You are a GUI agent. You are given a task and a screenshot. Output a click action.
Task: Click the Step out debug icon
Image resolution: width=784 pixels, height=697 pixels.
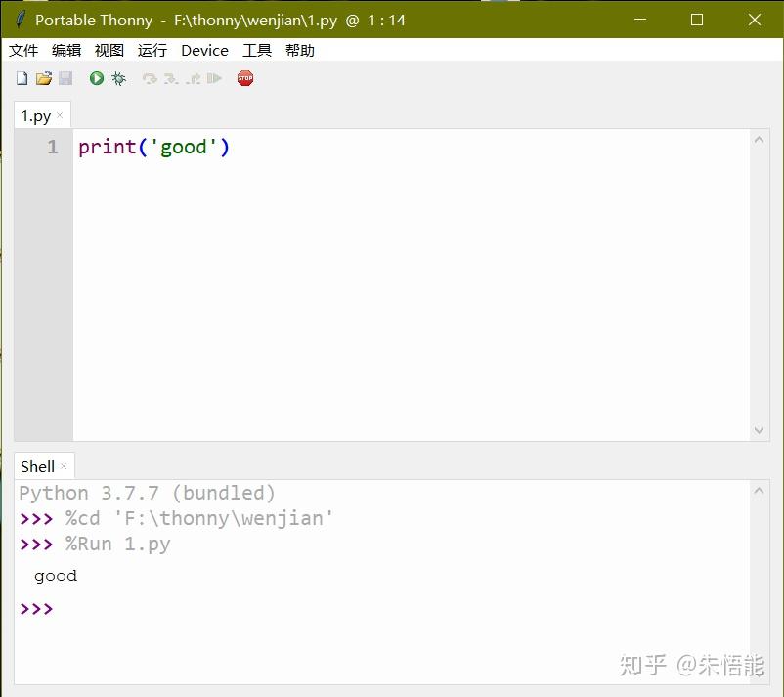coord(193,78)
